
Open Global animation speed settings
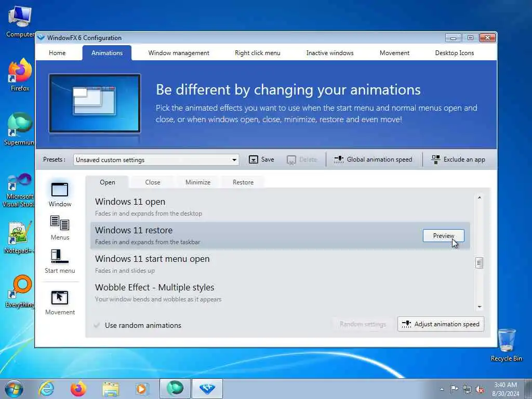click(373, 159)
